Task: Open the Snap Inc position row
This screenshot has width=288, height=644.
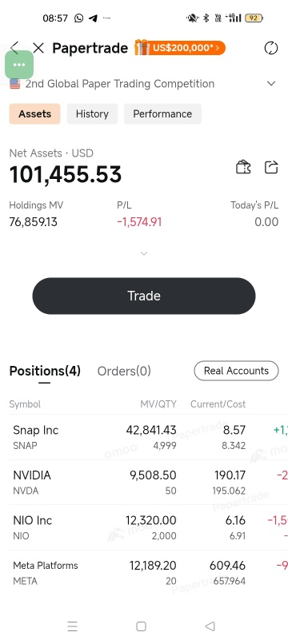Action: (x=144, y=437)
